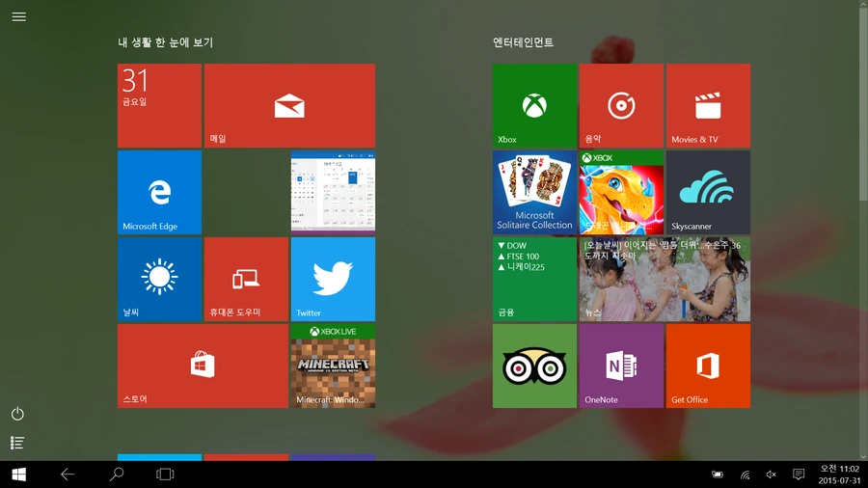Launch the TripAdvisor owl tile

[x=534, y=366]
